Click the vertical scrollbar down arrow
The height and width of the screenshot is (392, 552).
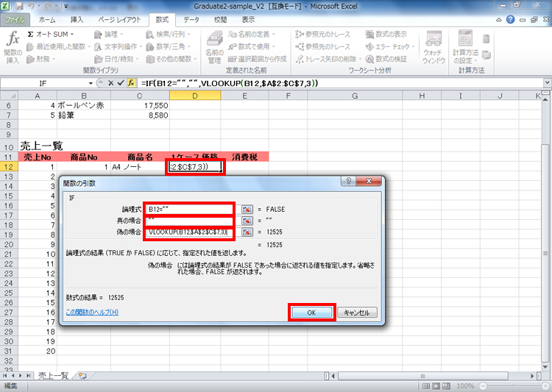(x=545, y=367)
